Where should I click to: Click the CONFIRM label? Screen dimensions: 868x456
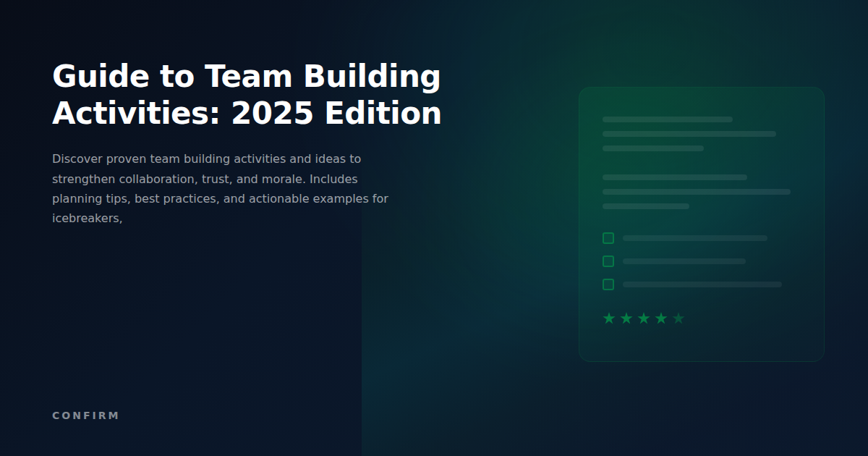click(x=85, y=415)
